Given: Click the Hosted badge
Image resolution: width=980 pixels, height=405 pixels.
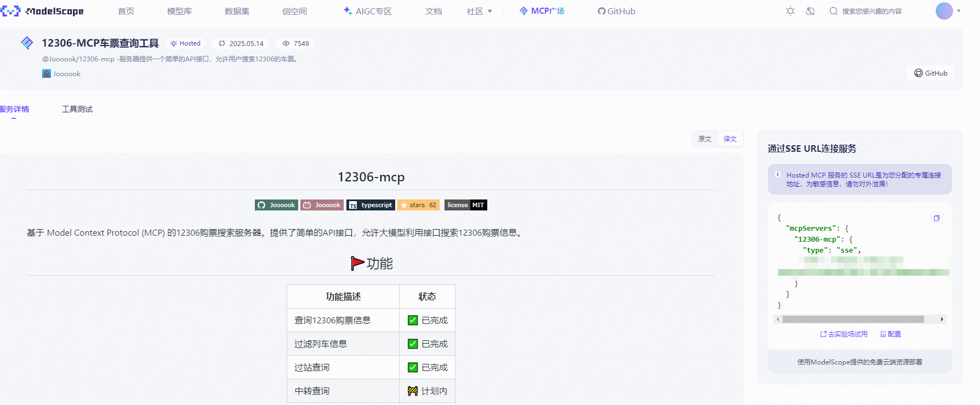Looking at the screenshot, I should [185, 43].
